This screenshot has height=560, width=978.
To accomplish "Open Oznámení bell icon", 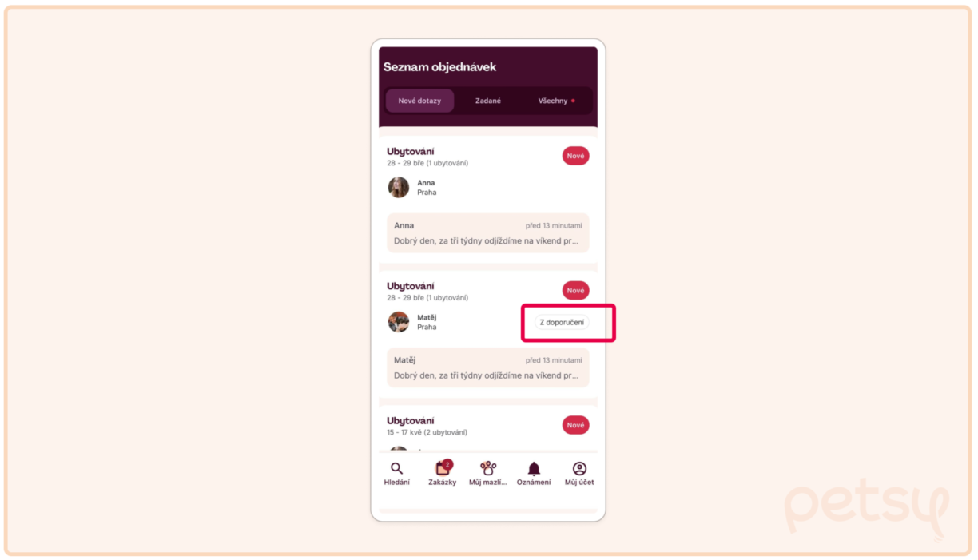I will click(x=534, y=470).
